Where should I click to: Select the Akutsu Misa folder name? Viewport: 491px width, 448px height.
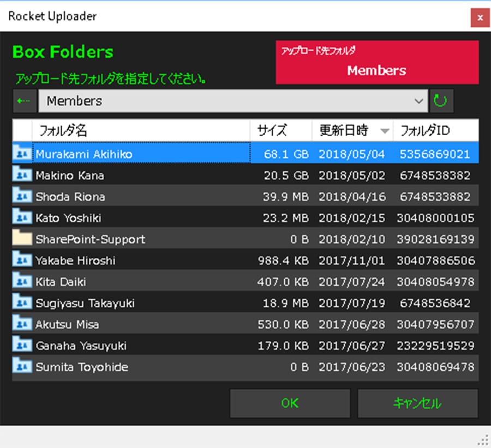click(67, 324)
